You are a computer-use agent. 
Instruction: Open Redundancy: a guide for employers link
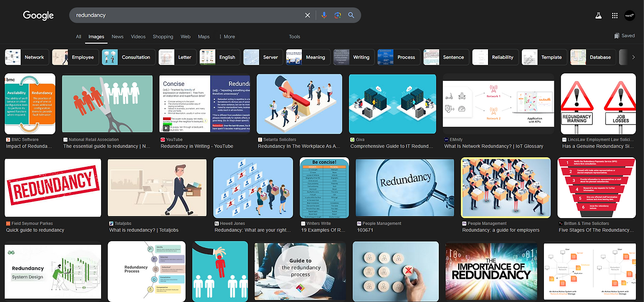point(501,230)
